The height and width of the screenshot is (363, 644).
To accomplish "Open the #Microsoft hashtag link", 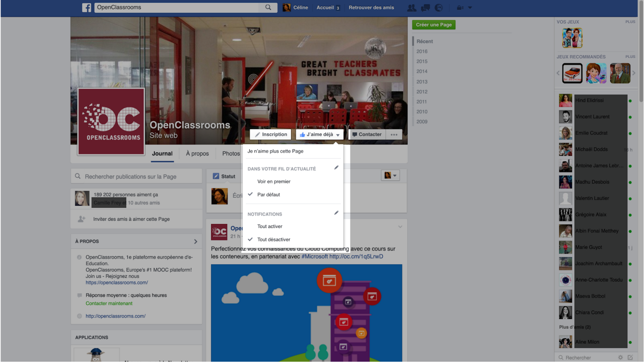I will click(315, 257).
